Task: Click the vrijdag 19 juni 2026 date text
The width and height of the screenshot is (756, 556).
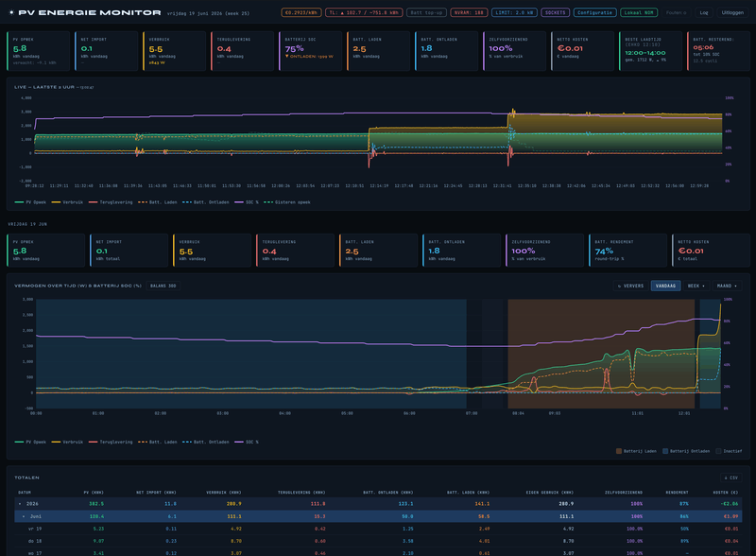Action: pos(208,13)
